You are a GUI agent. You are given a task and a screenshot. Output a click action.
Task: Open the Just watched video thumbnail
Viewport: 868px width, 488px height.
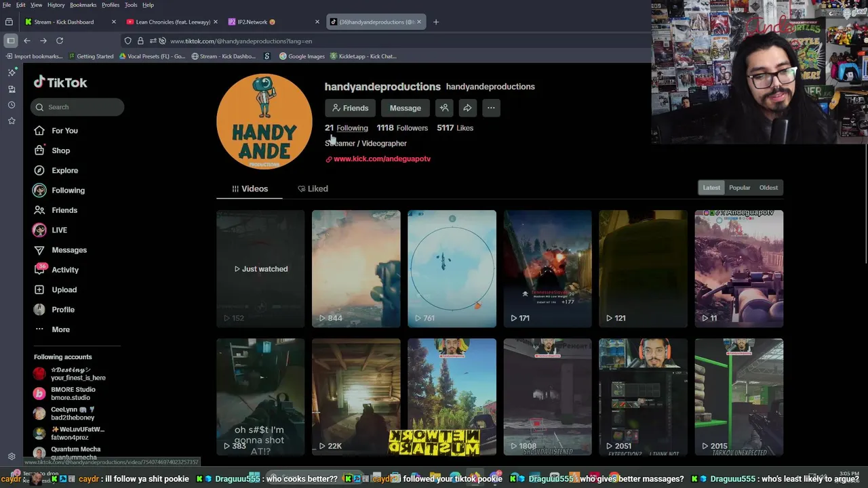[x=260, y=269]
